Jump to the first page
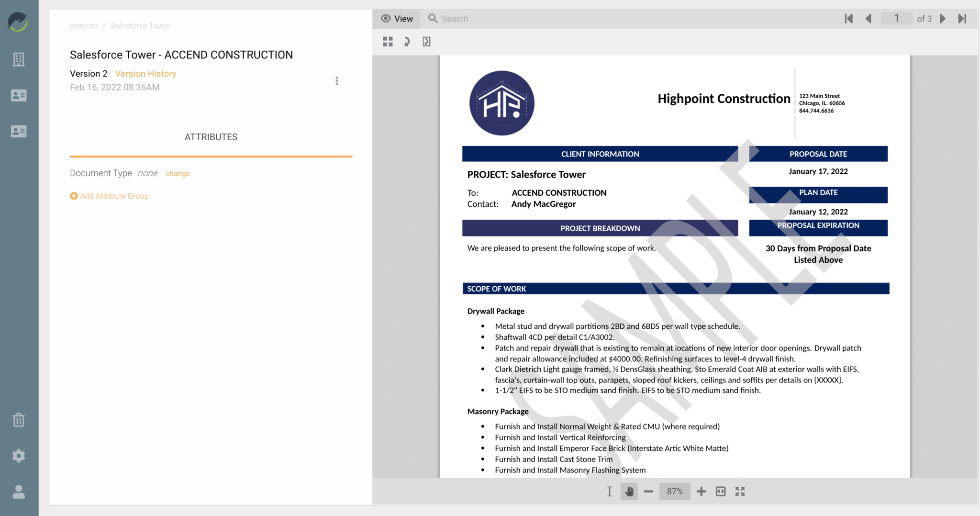980x516 pixels. tap(849, 19)
